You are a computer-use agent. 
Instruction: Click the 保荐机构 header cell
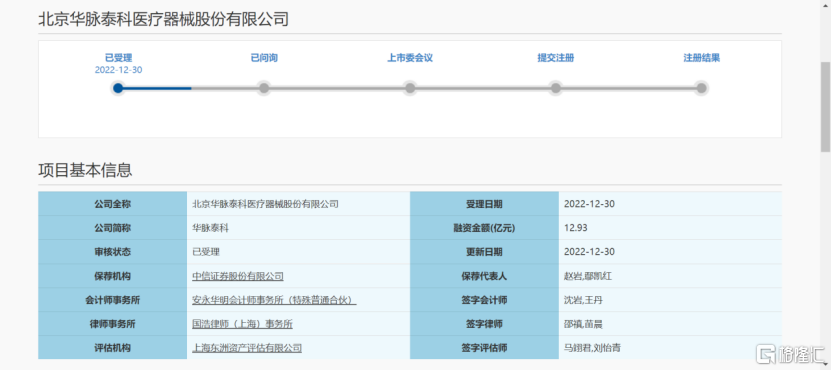pyautogui.click(x=112, y=276)
